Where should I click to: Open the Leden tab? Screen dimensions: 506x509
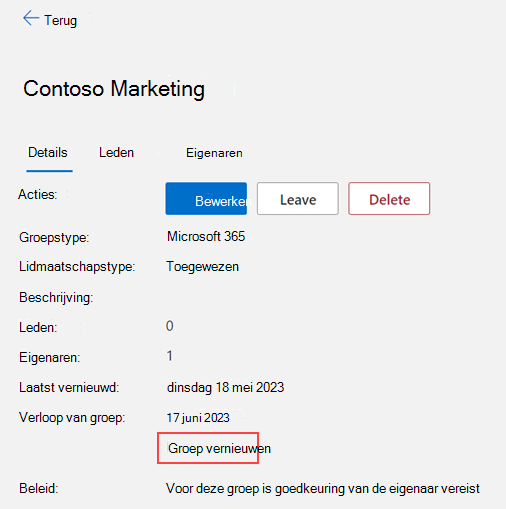pos(116,153)
